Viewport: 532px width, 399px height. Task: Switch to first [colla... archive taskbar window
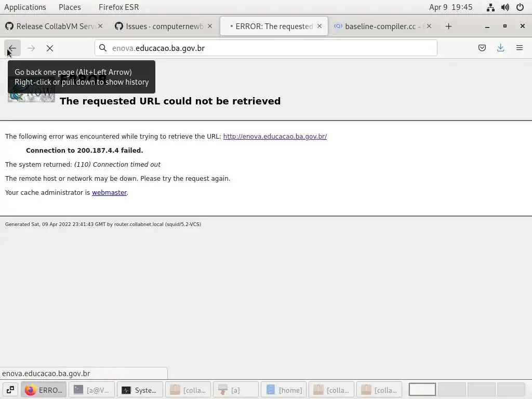pos(188,390)
